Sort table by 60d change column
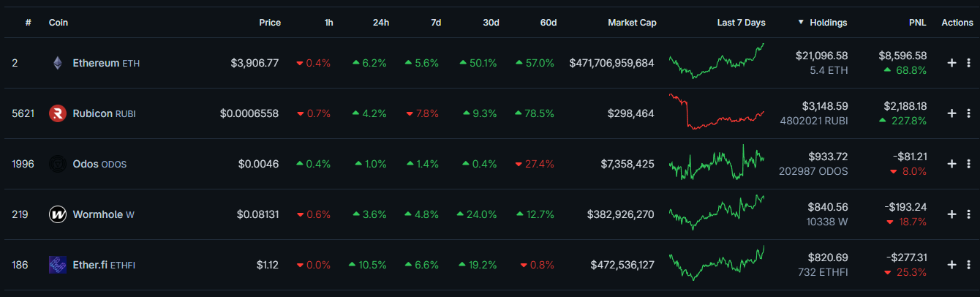Screen dimensions: 980x297 click(x=549, y=23)
